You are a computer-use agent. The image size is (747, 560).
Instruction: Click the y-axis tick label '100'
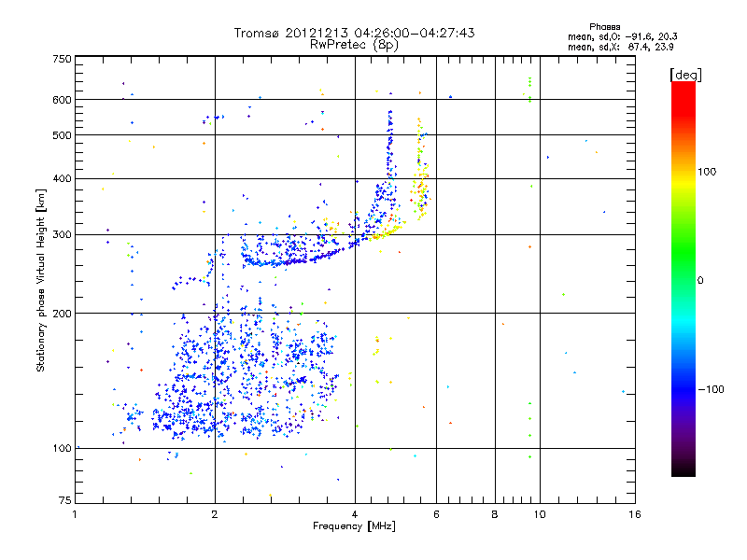62,448
